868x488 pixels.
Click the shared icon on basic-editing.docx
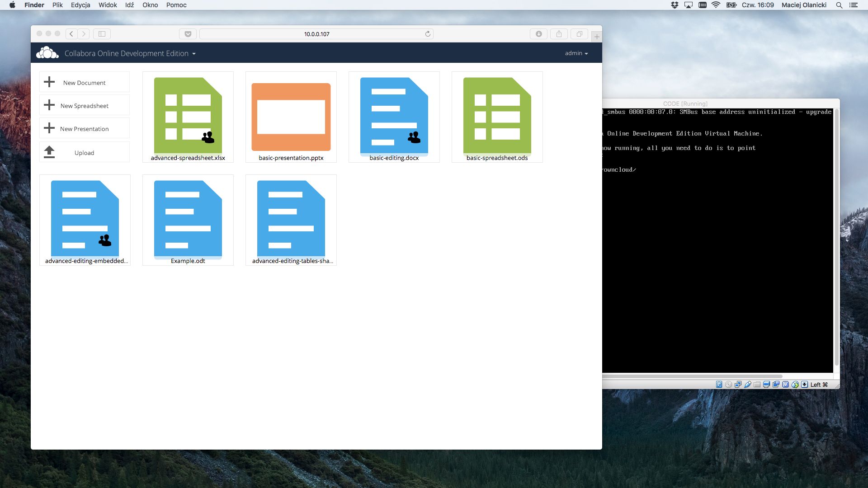point(414,137)
